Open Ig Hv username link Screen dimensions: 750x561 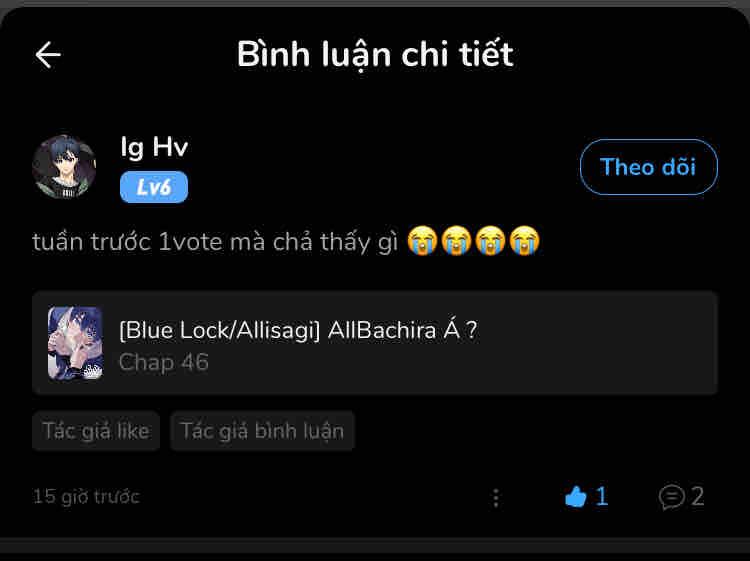(154, 147)
